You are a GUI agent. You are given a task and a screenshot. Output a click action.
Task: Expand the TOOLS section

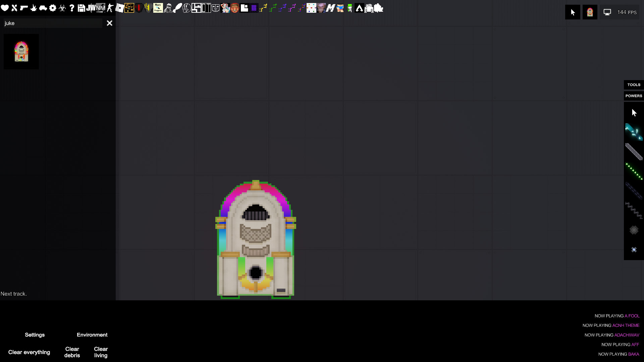[x=634, y=84]
